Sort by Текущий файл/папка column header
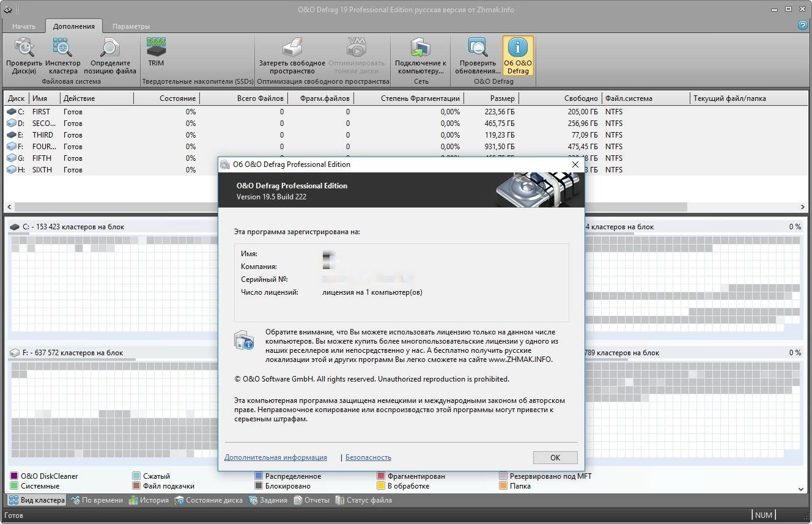812x524 pixels. (748, 98)
